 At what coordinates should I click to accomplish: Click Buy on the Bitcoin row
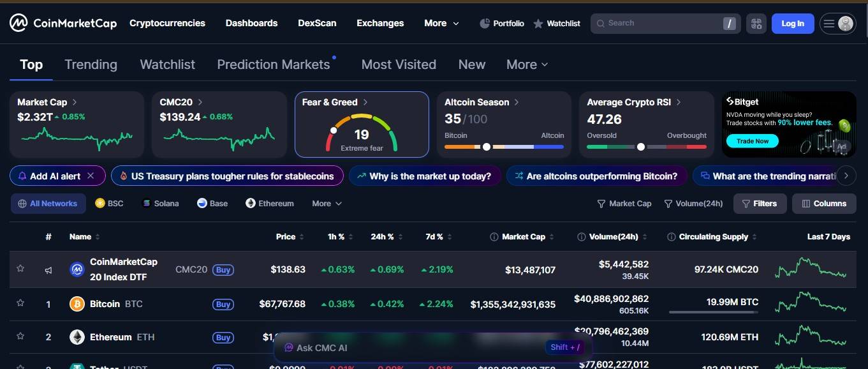coord(223,304)
